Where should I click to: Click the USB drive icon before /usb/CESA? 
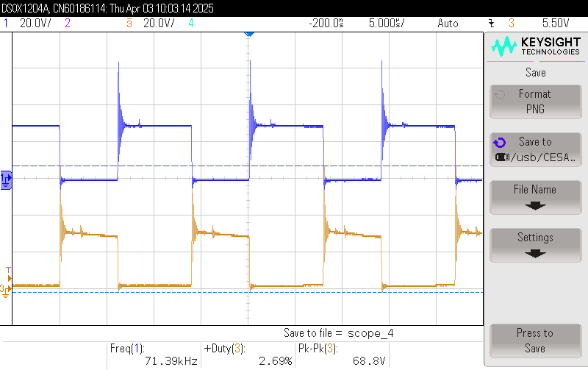pyautogui.click(x=503, y=157)
